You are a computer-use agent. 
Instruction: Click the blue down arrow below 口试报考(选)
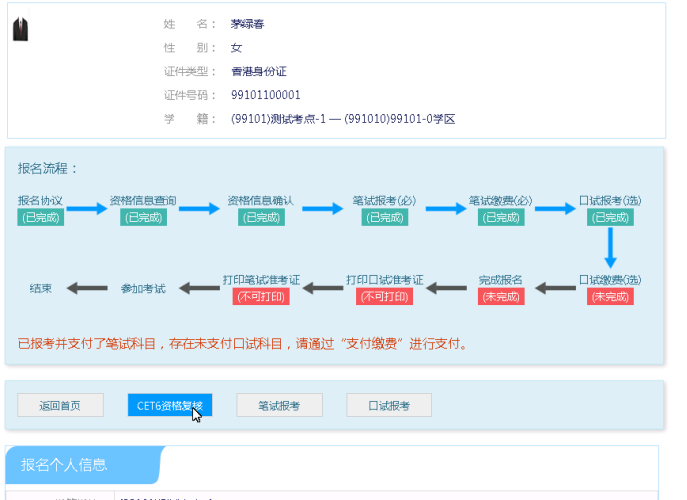click(610, 247)
